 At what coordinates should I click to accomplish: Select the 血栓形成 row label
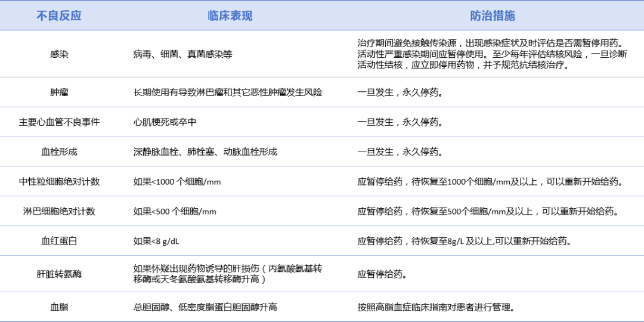(59, 151)
